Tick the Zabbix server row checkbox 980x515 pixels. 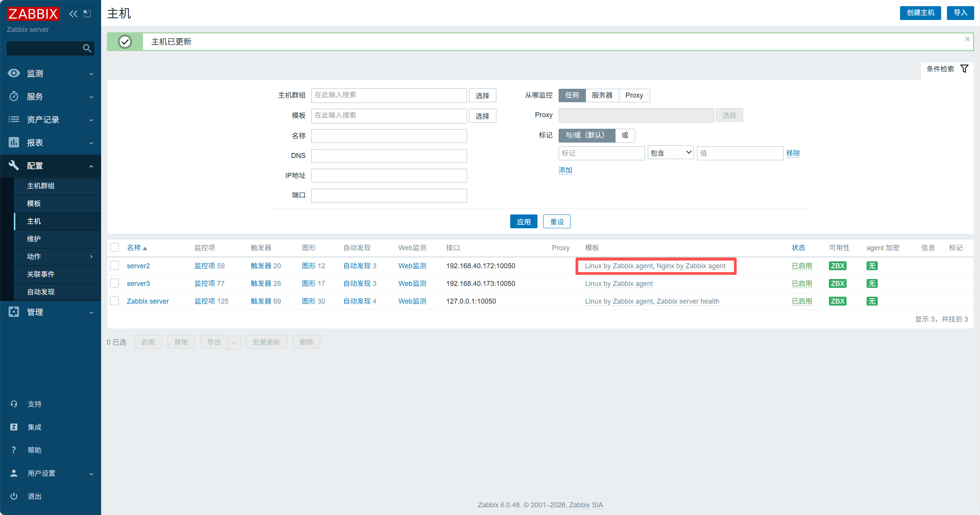click(x=115, y=301)
